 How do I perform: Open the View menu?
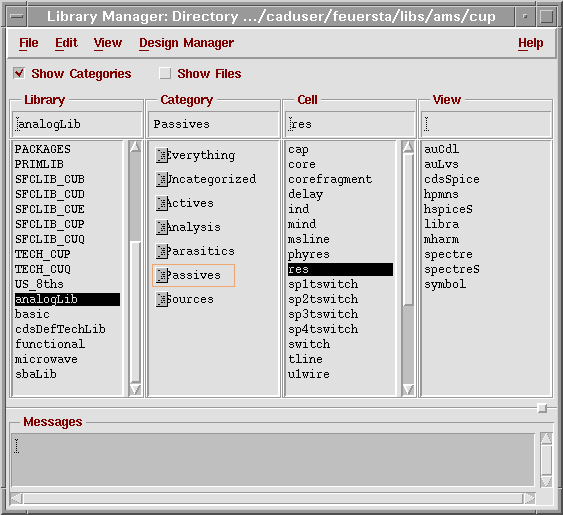point(108,43)
